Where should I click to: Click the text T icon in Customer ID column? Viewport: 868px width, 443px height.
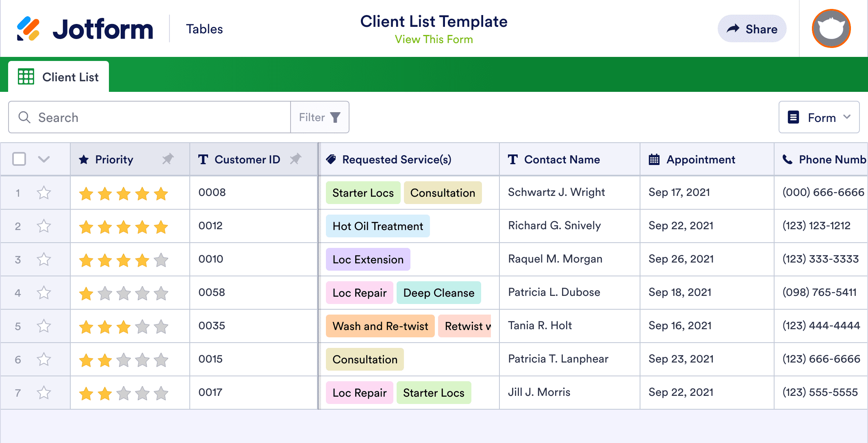[x=203, y=160]
